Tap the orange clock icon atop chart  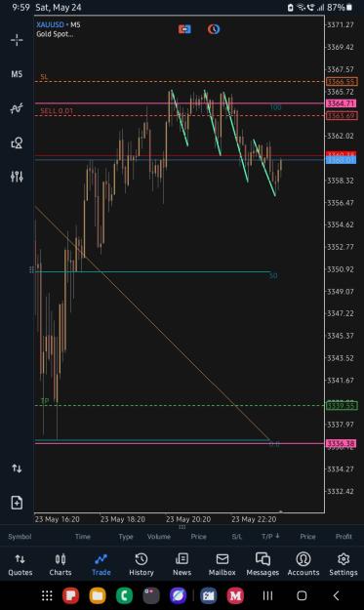click(x=214, y=29)
